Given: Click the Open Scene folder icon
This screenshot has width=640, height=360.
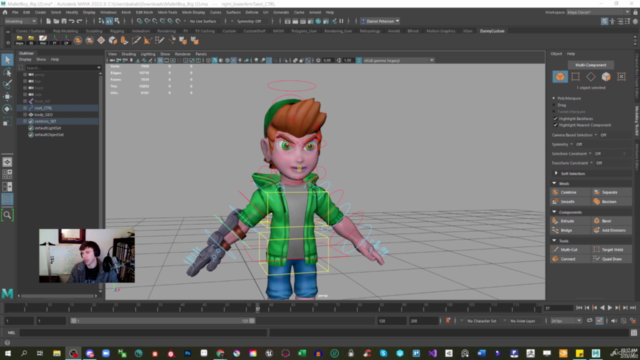Looking at the screenshot, I should pos(56,21).
